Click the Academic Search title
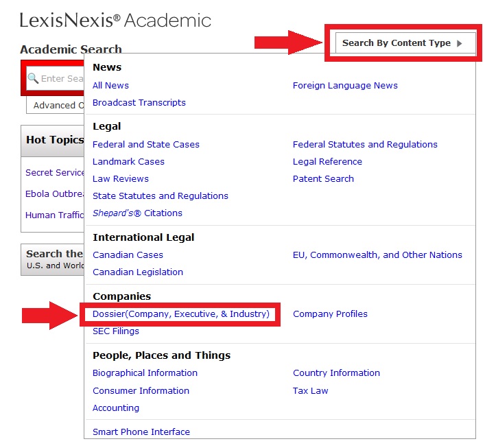 71,49
